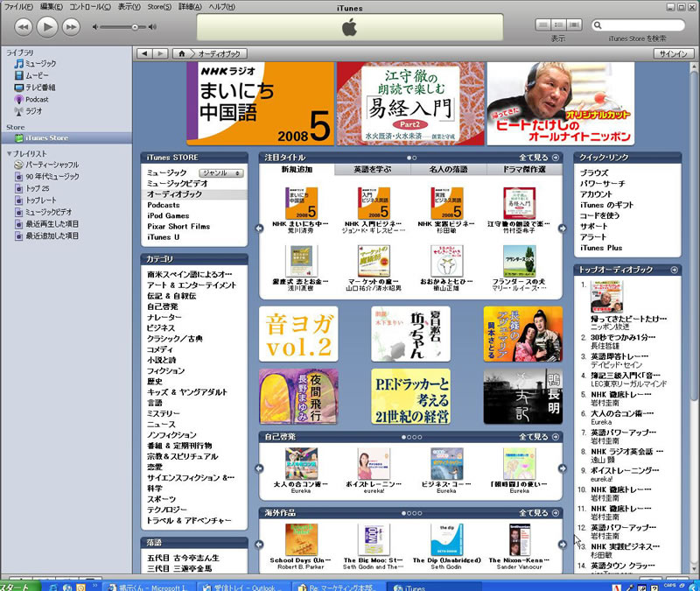Screen dimensions: 700x591
Task: Adjust the volume slider knob
Action: 135,27
